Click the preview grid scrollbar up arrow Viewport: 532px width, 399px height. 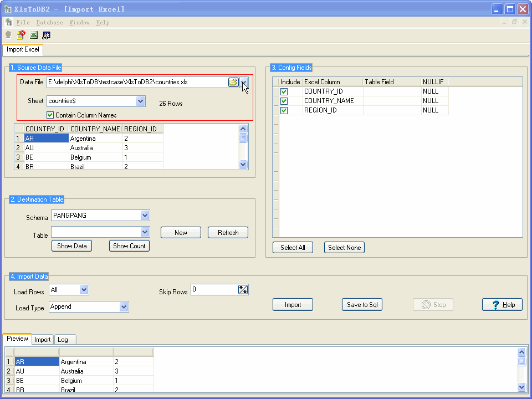point(522,352)
